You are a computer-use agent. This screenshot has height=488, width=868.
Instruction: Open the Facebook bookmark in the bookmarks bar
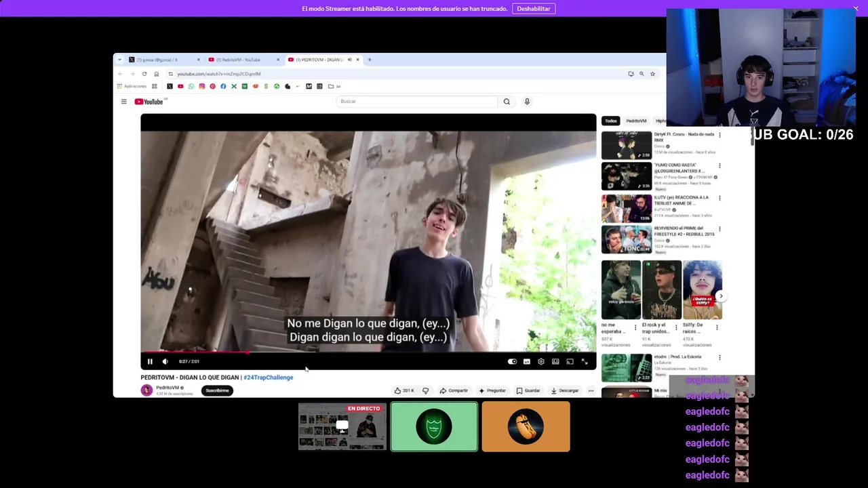pos(223,86)
